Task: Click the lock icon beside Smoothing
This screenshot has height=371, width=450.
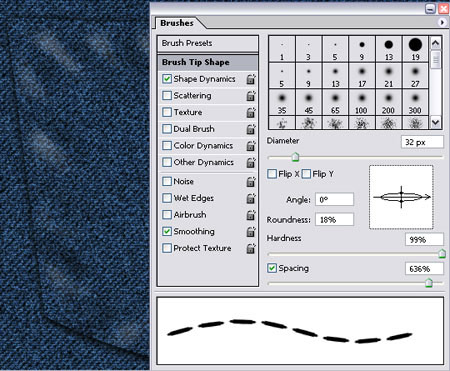Action: (x=251, y=232)
